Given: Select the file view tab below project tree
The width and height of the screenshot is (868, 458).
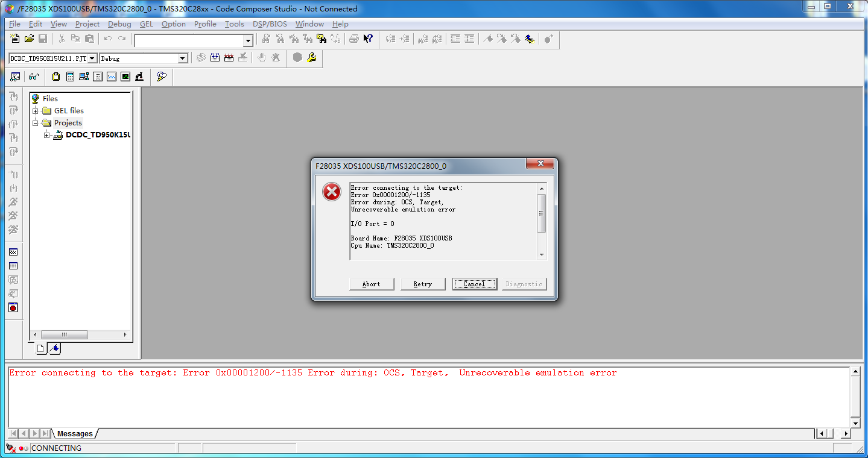Looking at the screenshot, I should tap(40, 348).
